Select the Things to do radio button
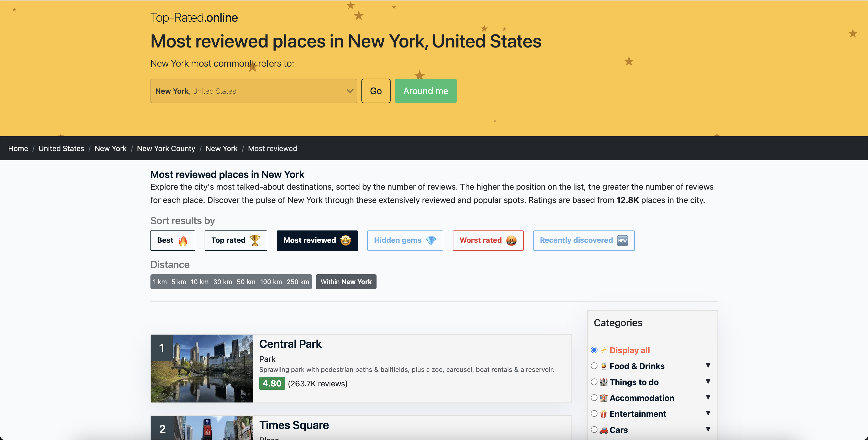868x440 pixels. 594,382
